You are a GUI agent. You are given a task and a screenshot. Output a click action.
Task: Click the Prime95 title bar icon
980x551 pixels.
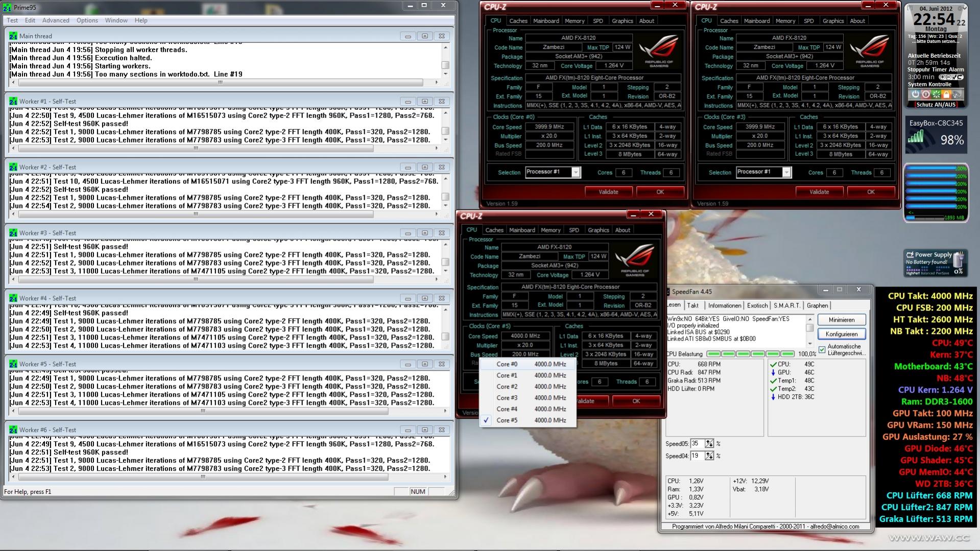[7, 7]
